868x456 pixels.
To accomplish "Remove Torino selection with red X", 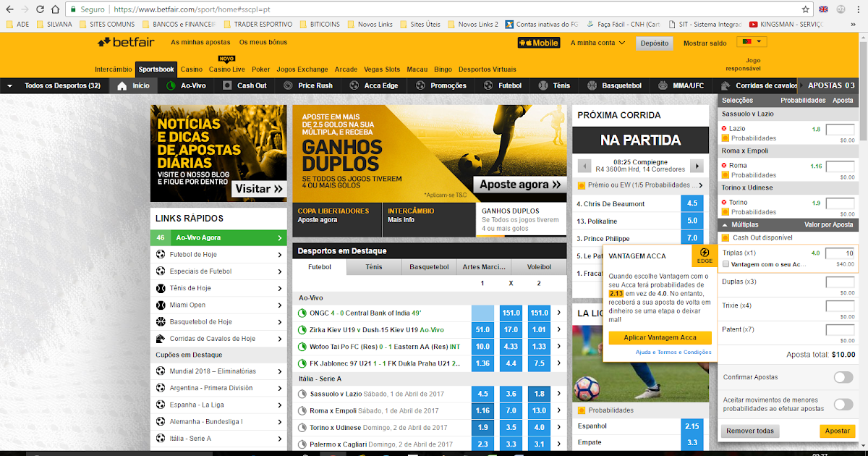I will pos(723,203).
